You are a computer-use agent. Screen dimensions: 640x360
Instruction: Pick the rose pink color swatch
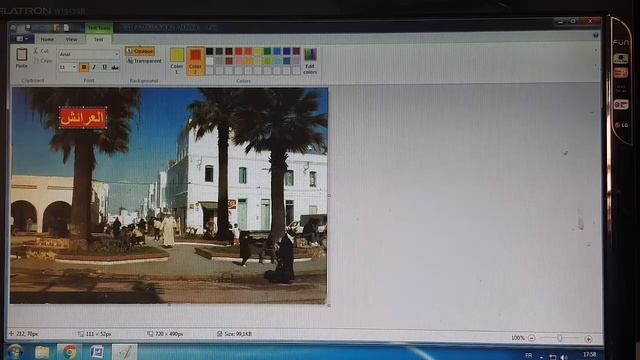coord(239,61)
